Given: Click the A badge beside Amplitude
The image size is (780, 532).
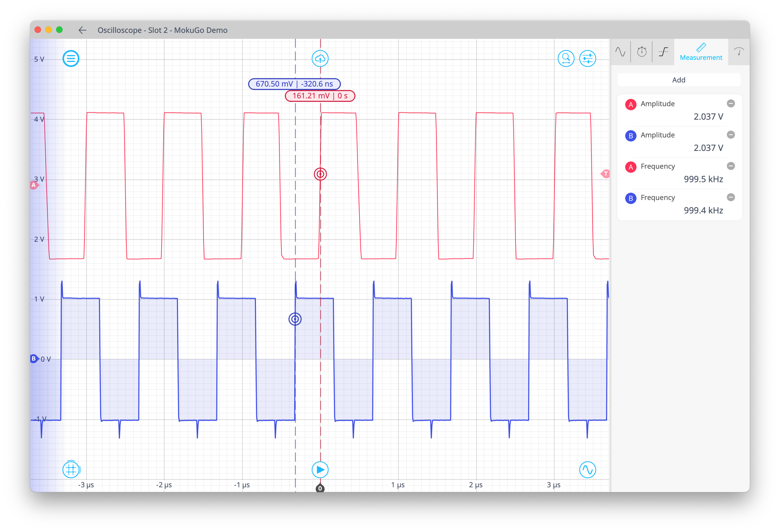Looking at the screenshot, I should [x=631, y=105].
